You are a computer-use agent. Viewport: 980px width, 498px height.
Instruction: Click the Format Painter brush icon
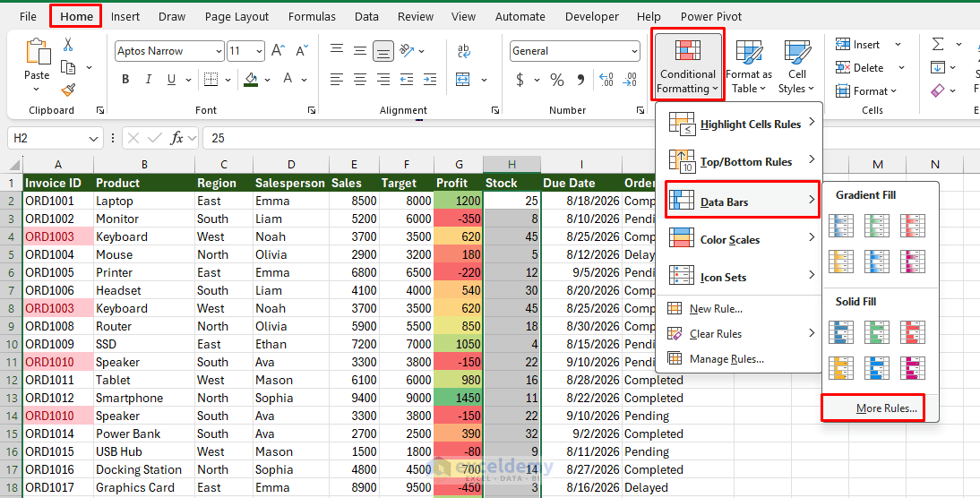coord(68,90)
